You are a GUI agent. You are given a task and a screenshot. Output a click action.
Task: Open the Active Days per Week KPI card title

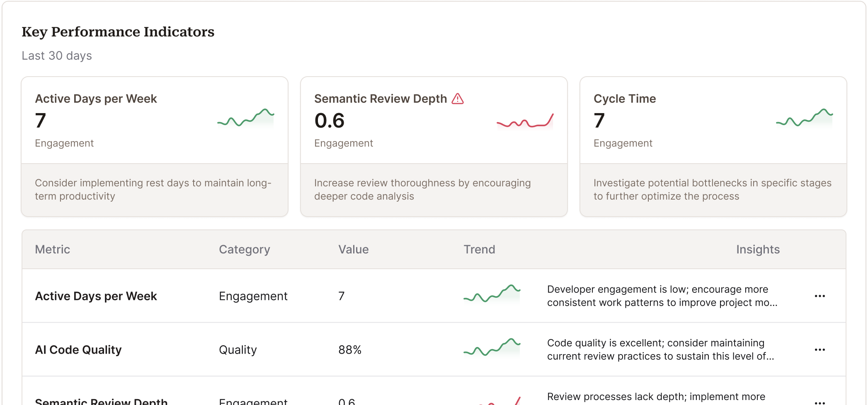tap(96, 99)
